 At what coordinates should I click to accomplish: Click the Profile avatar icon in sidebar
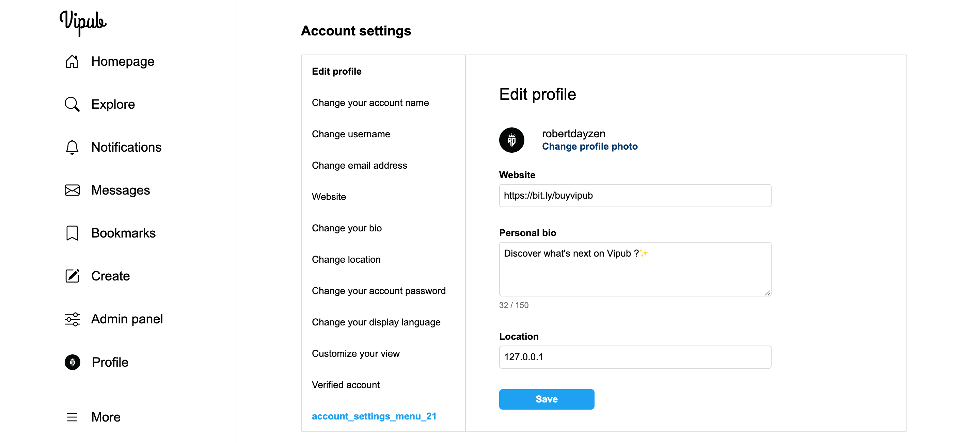coord(72,362)
